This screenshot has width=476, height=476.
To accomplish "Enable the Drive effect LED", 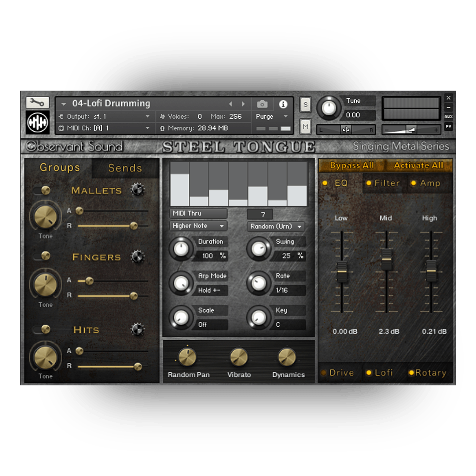I will (x=324, y=372).
